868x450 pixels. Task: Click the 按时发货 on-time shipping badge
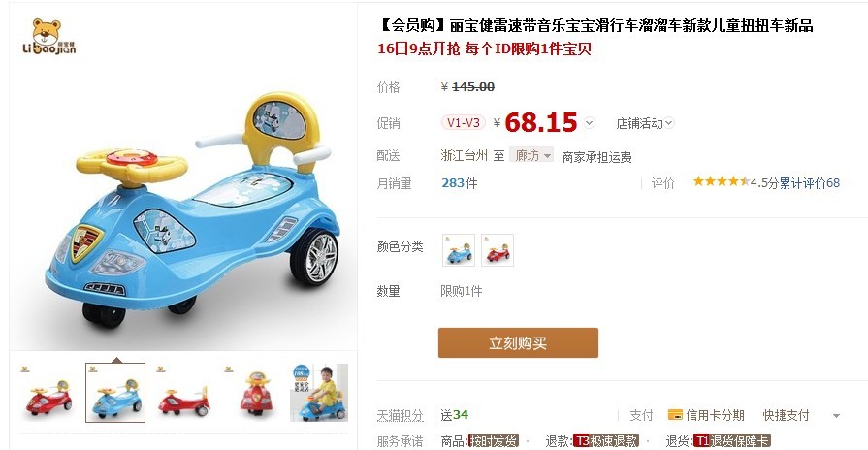(494, 441)
